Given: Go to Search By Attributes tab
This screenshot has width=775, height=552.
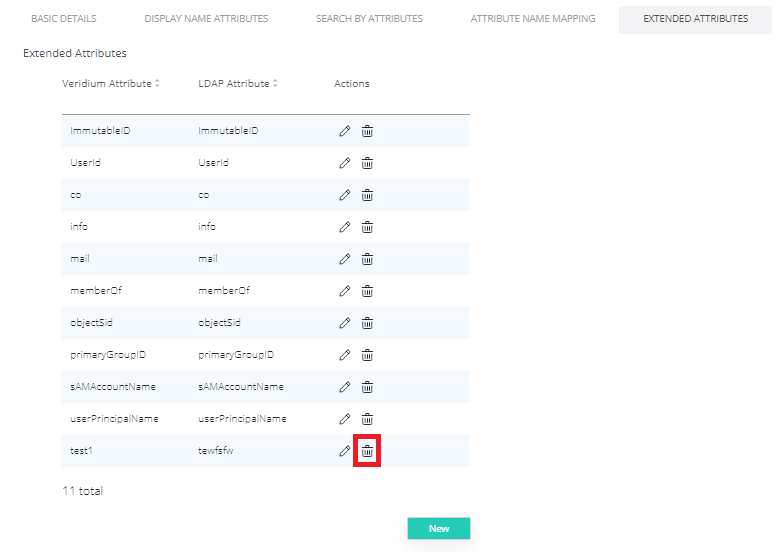Looking at the screenshot, I should [369, 19].
